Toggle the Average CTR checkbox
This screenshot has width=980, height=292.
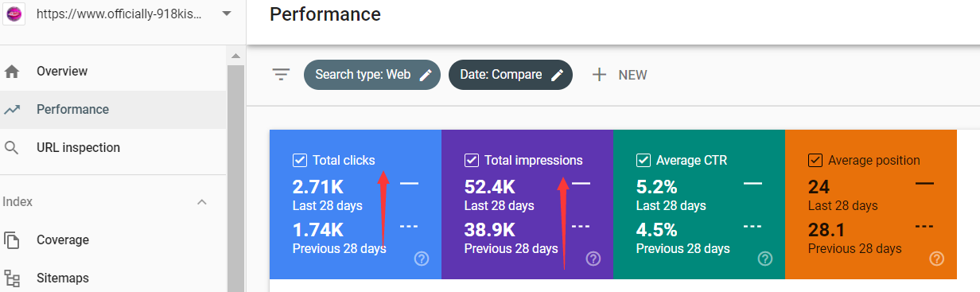click(x=644, y=161)
